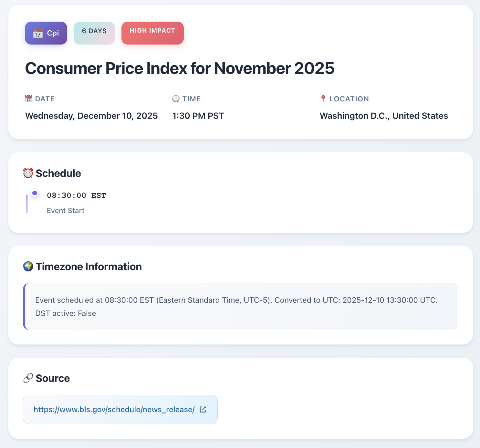The image size is (480, 448).
Task: Click the calendar icon on the Cpi badge
Action: point(38,33)
